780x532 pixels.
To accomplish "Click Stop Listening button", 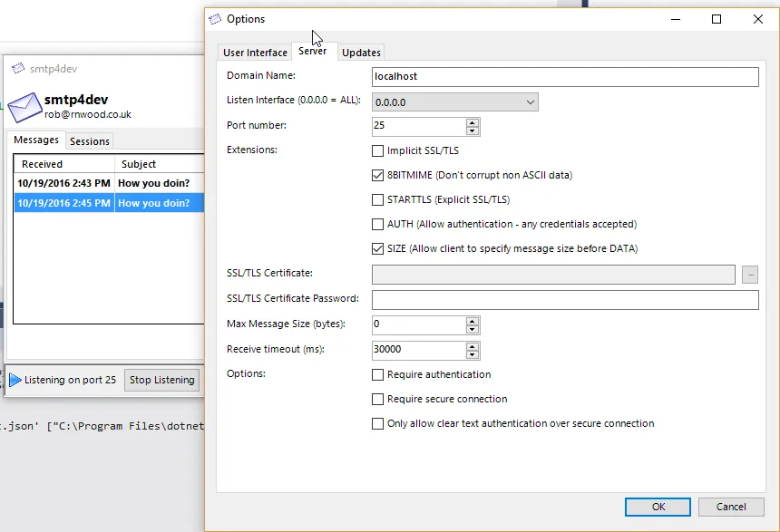I will point(161,380).
